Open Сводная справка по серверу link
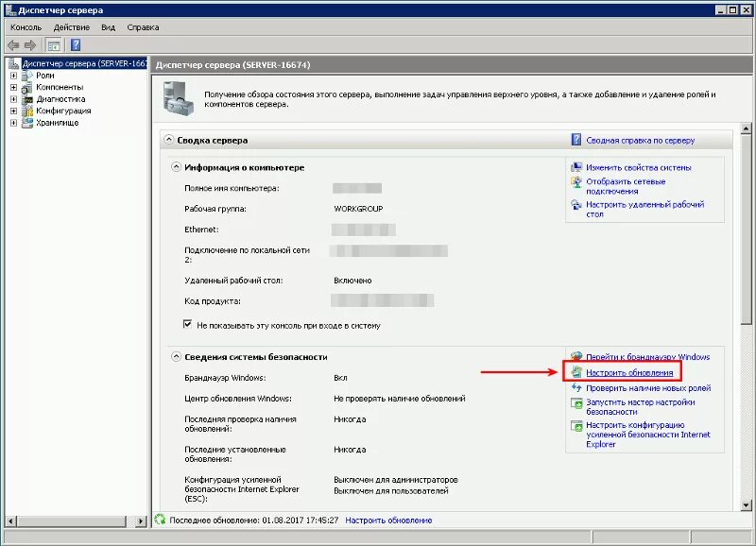This screenshot has width=756, height=546. tap(641, 140)
